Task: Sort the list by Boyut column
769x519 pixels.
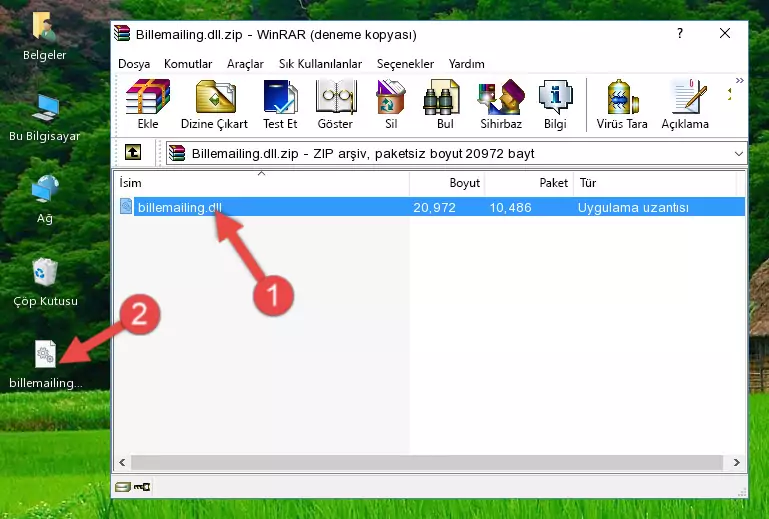Action: (447, 183)
